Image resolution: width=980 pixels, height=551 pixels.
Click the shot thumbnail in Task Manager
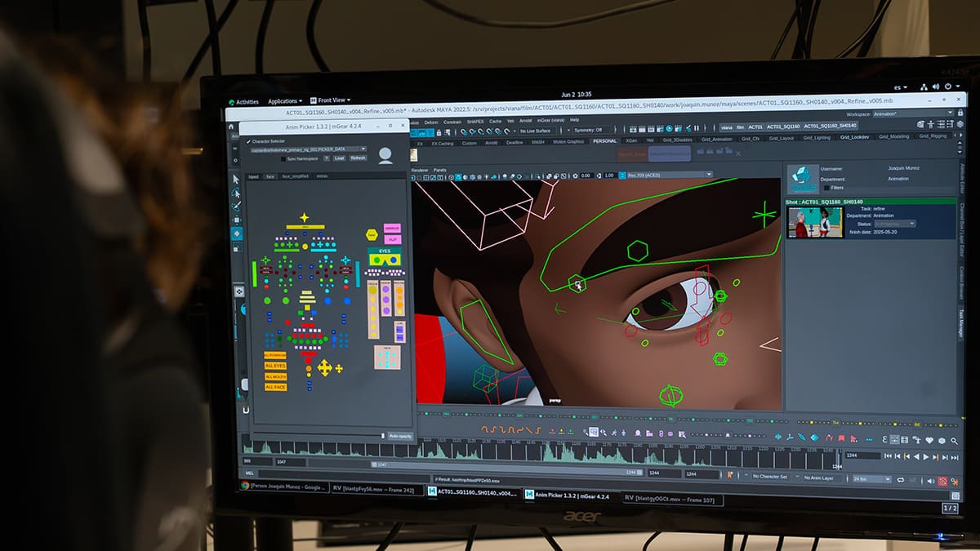point(814,221)
